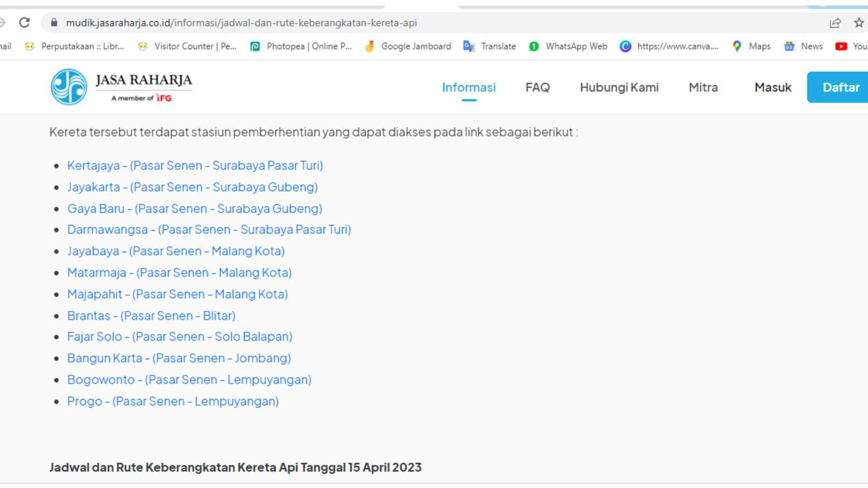Click the Daftar register button
The width and height of the screenshot is (868, 488).
pos(838,87)
